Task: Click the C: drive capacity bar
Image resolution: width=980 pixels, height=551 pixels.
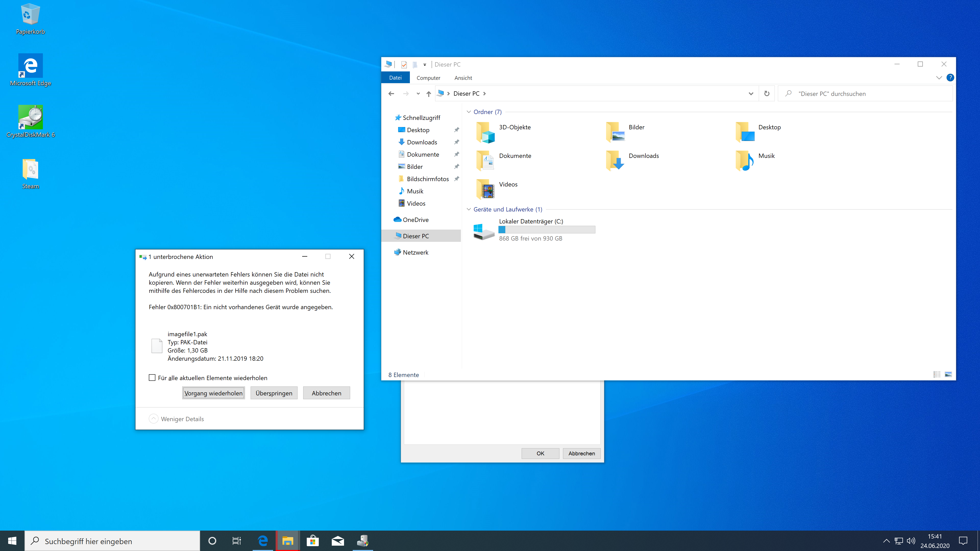Action: coord(547,229)
